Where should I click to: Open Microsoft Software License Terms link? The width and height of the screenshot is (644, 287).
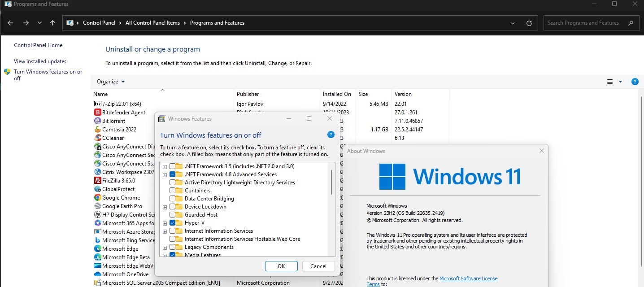click(x=468, y=278)
